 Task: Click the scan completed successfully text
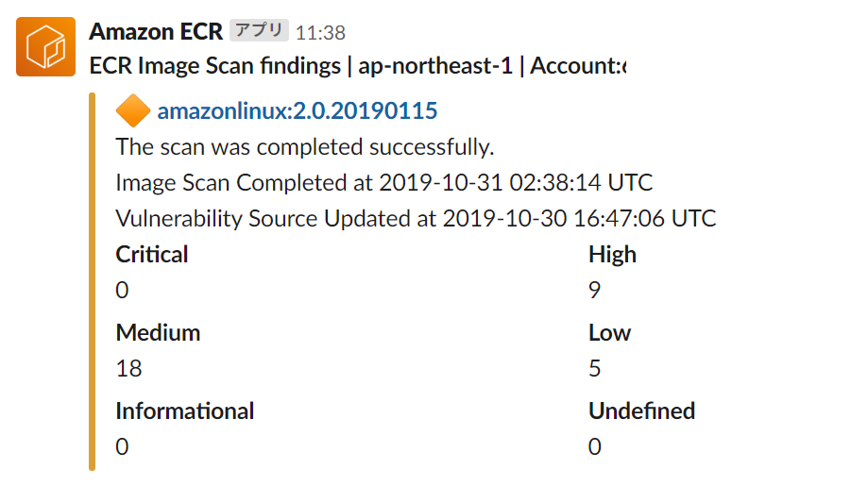[x=305, y=147]
